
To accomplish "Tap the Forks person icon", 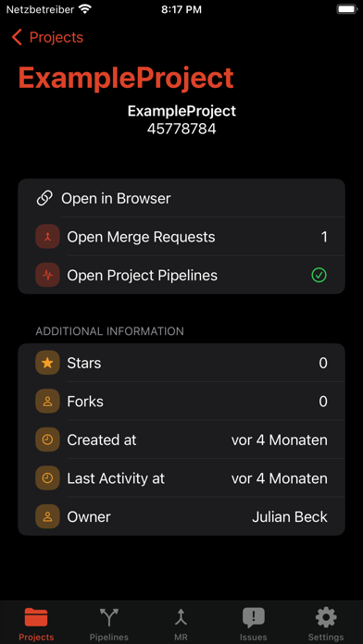I will coord(47,402).
